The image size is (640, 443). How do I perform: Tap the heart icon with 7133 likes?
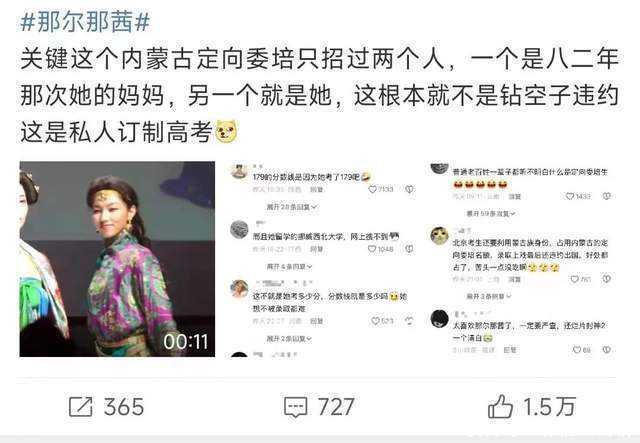[x=372, y=189]
